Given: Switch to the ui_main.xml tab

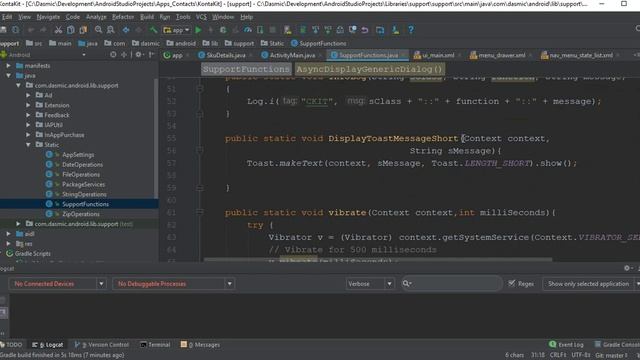Looking at the screenshot, I should [x=438, y=55].
